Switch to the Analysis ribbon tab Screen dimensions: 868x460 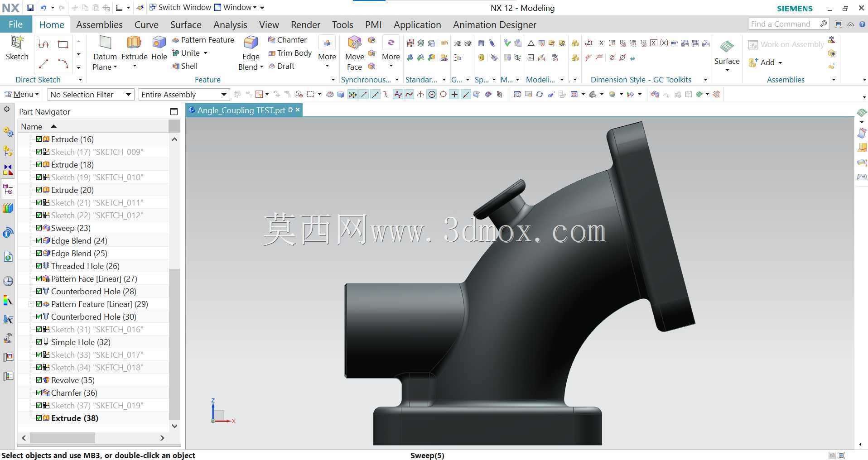[x=230, y=24]
